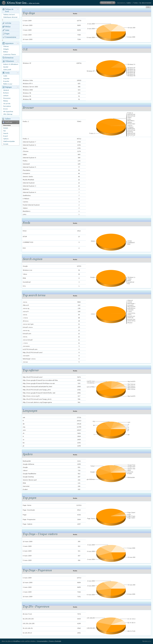Viewport: 153px width, 644px height.
Task: Go to Permaliens settings
Action: [7, 106]
